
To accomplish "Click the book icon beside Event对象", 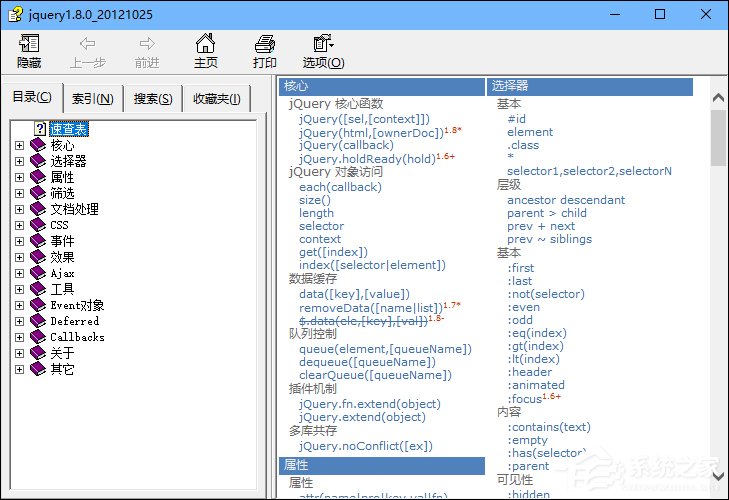I will 38,305.
